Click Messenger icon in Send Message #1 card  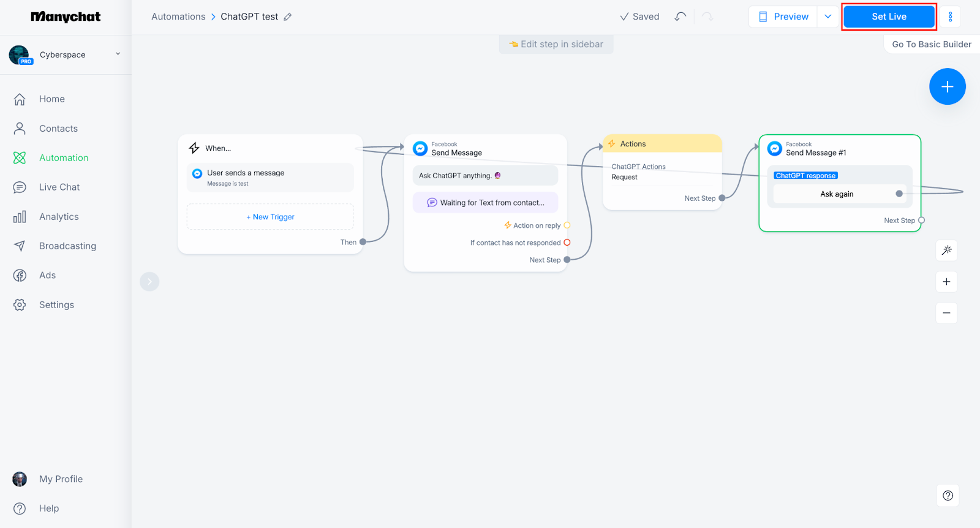pyautogui.click(x=775, y=148)
